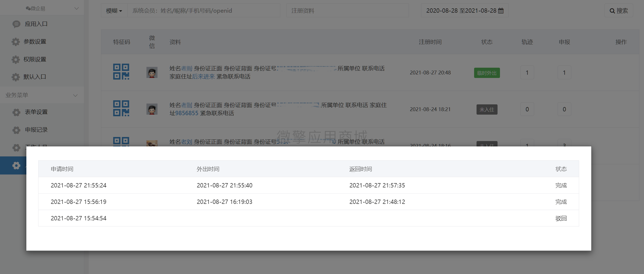Viewport: 644px width, 274px height.
Task: Click the 9856855 address value
Action: tap(187, 113)
